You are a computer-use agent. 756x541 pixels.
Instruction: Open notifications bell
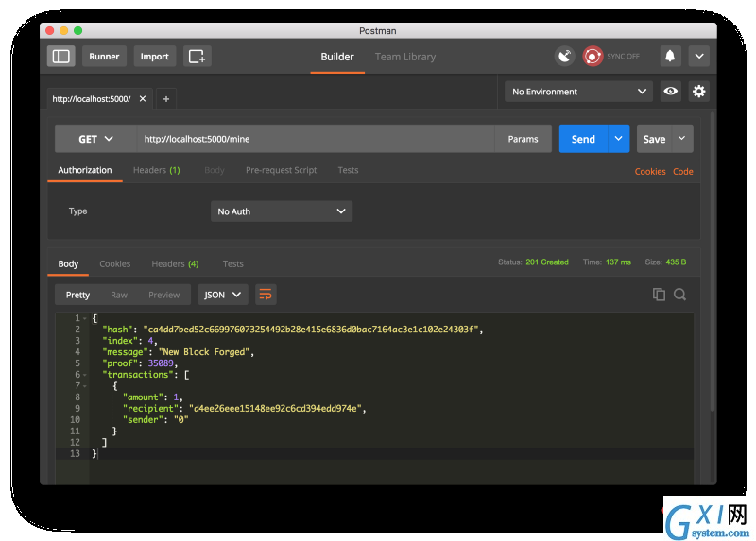[x=670, y=57]
